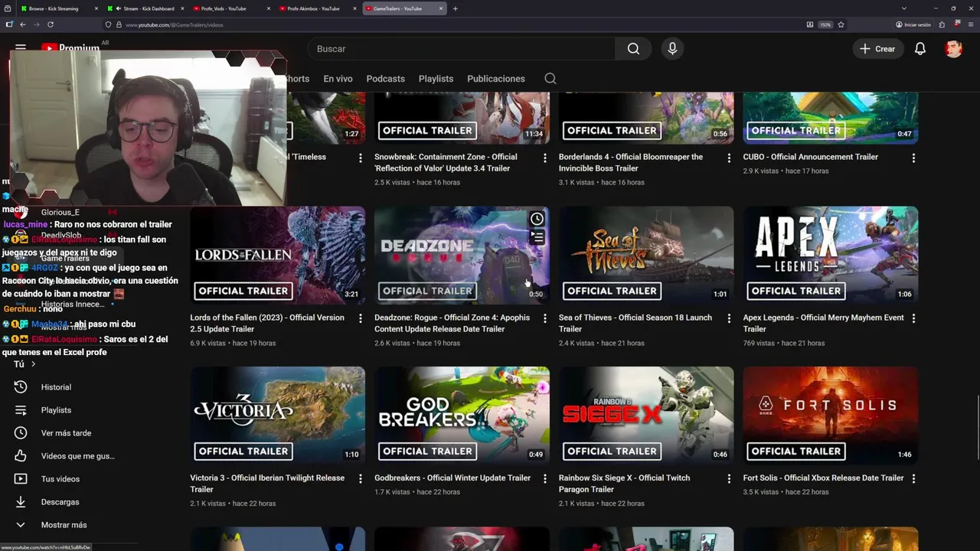Open Godbreakers Winter Update title link
The width and height of the screenshot is (980, 551).
[452, 478]
